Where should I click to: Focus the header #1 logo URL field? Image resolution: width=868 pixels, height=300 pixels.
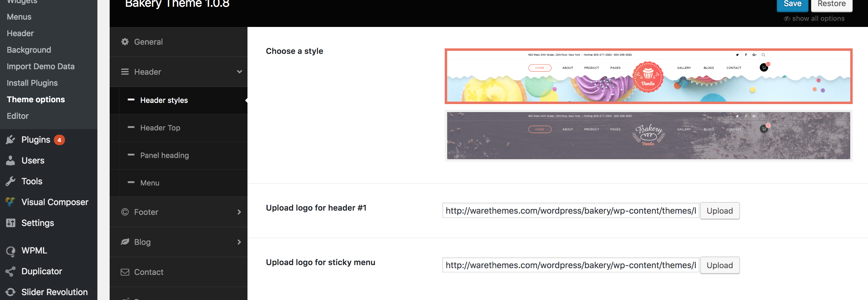571,211
